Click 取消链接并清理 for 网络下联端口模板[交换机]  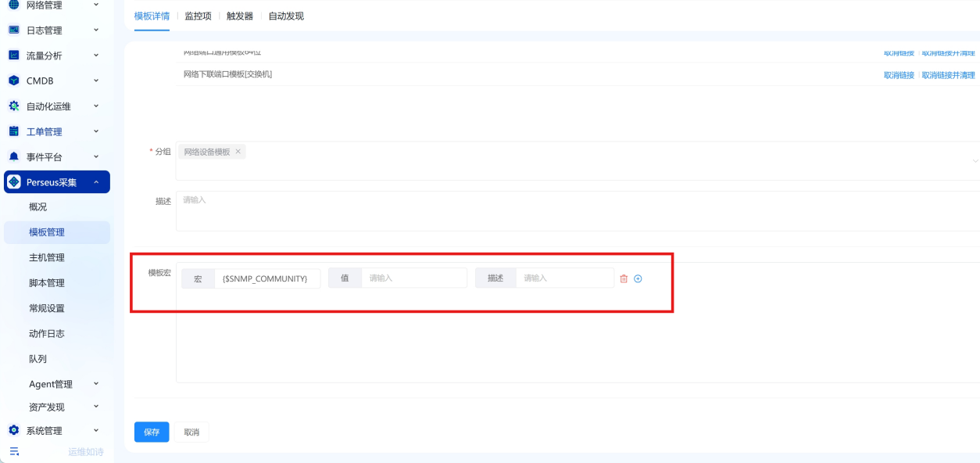click(x=949, y=75)
